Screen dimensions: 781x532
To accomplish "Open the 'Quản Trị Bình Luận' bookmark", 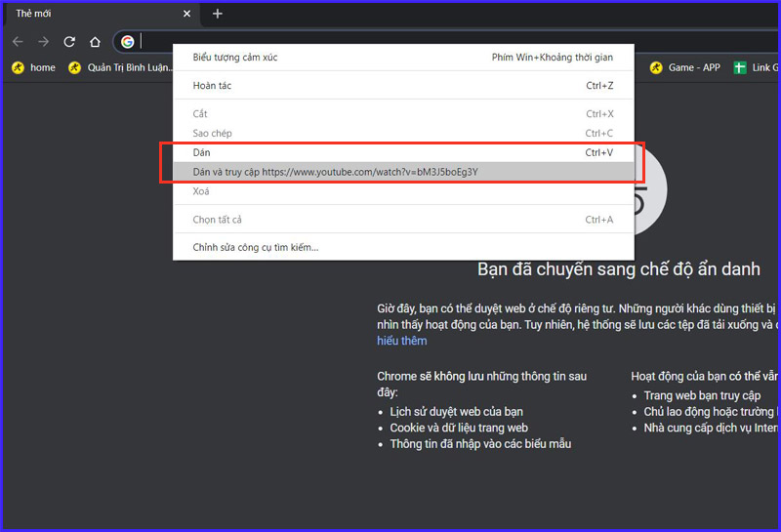I will (x=120, y=67).
